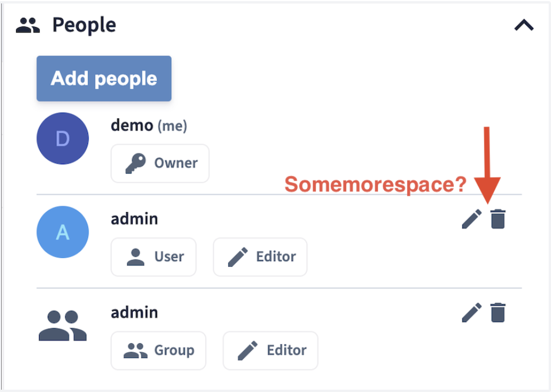The width and height of the screenshot is (551, 392).
Task: Edit the admin user's permissions pencil icon
Action: (472, 219)
